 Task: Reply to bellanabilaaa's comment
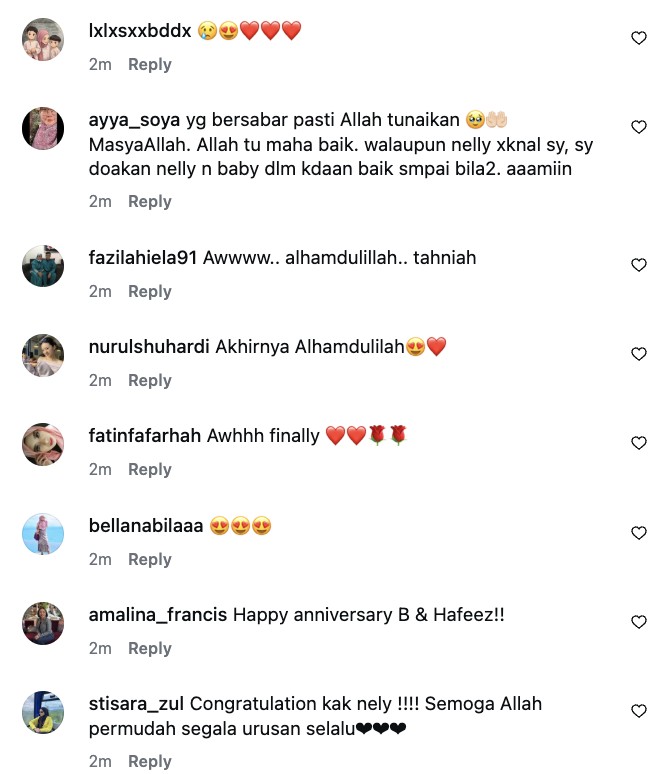coord(150,560)
